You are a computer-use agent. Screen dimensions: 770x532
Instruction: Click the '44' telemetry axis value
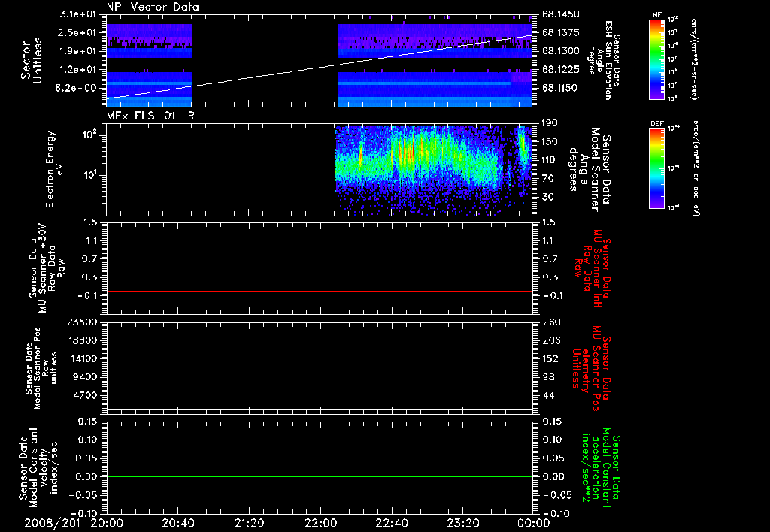click(548, 395)
